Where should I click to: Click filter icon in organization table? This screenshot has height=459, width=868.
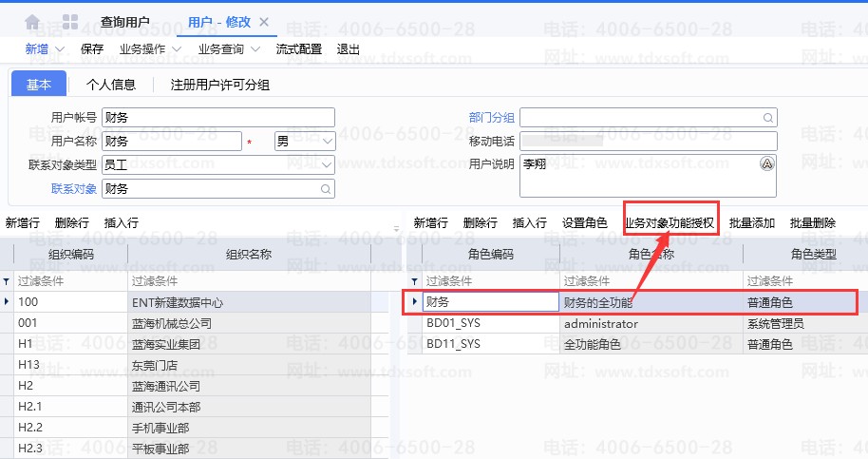pyautogui.click(x=6, y=281)
